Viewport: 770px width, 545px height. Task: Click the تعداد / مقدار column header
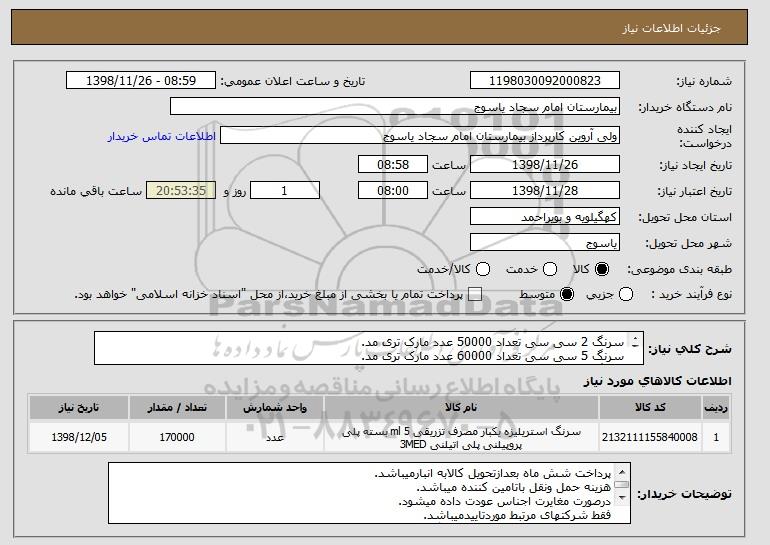click(177, 408)
